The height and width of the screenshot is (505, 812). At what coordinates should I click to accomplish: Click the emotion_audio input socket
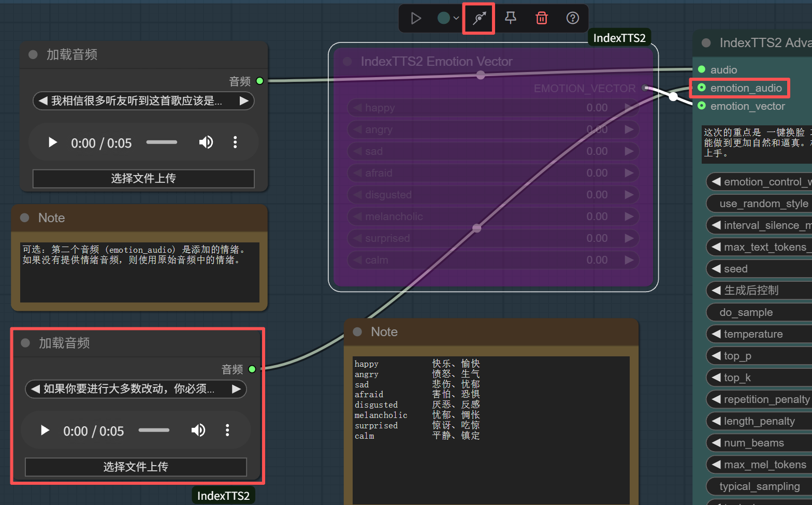pos(702,88)
